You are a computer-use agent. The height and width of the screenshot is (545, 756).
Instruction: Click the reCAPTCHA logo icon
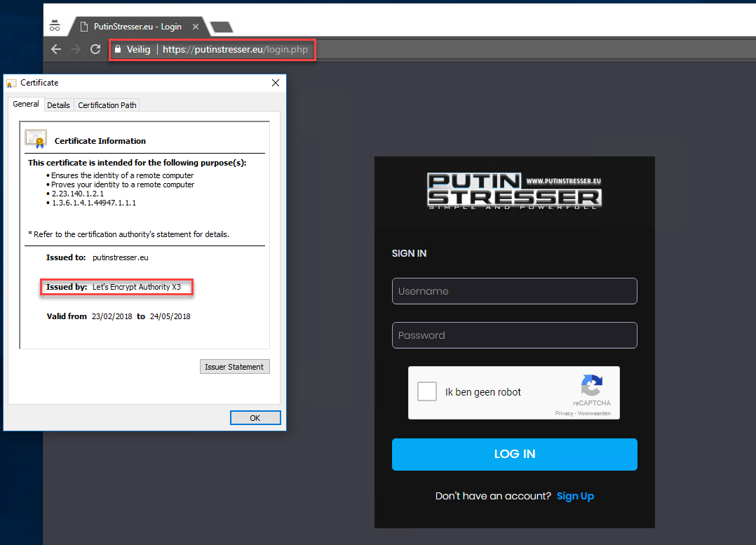pyautogui.click(x=592, y=385)
